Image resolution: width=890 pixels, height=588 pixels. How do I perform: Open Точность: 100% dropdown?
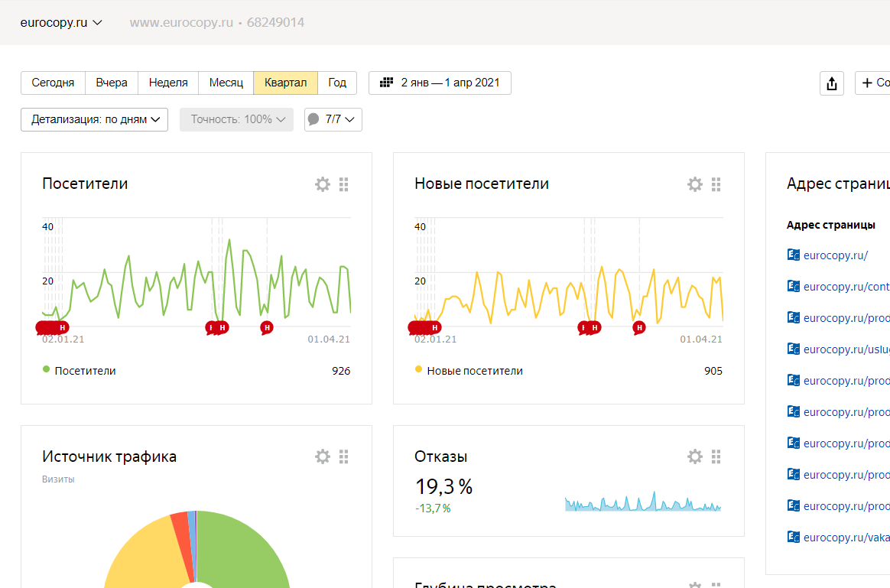[237, 120]
